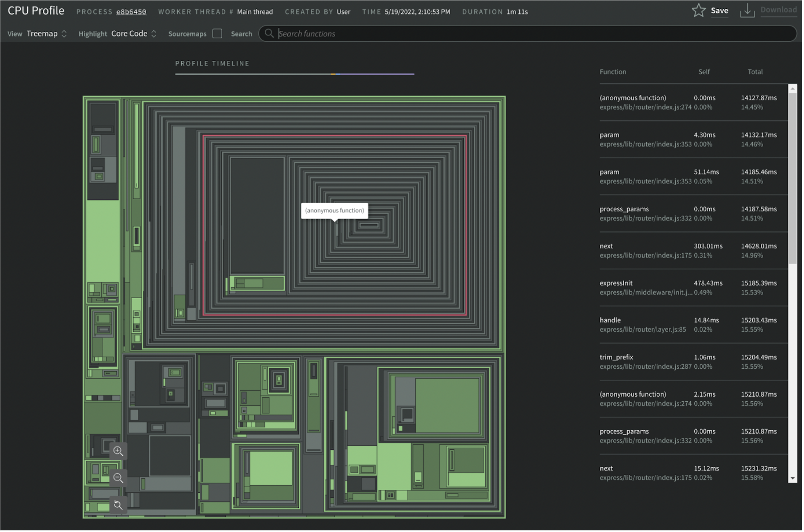The height and width of the screenshot is (532, 804).
Task: Focus the Search functions input field
Action: (529, 34)
